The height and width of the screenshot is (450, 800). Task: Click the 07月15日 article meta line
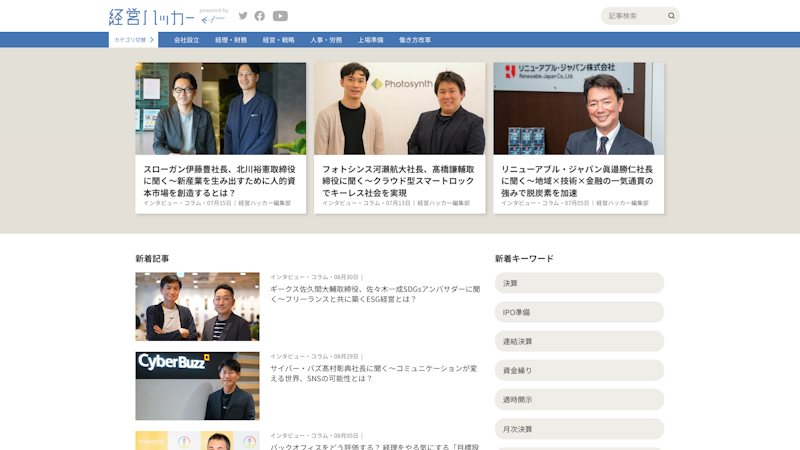point(217,203)
